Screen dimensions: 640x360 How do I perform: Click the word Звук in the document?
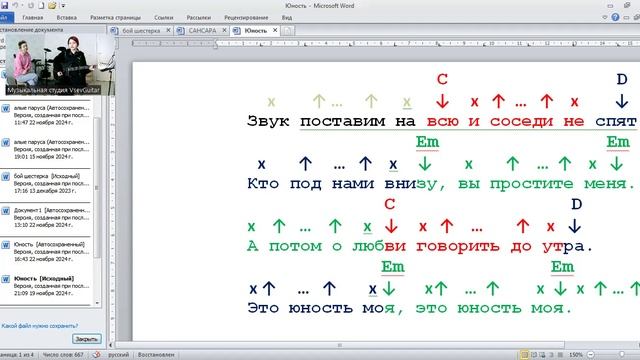(x=268, y=121)
